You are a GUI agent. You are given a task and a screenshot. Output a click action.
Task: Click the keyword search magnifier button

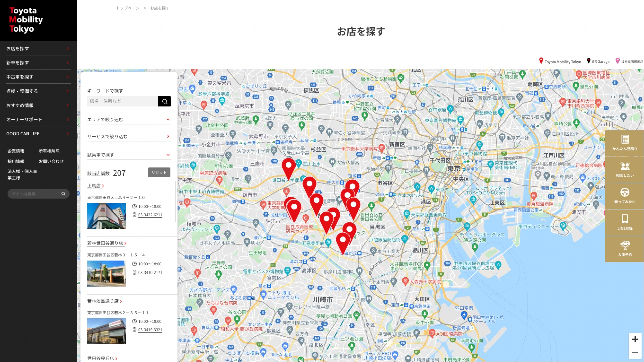click(164, 101)
